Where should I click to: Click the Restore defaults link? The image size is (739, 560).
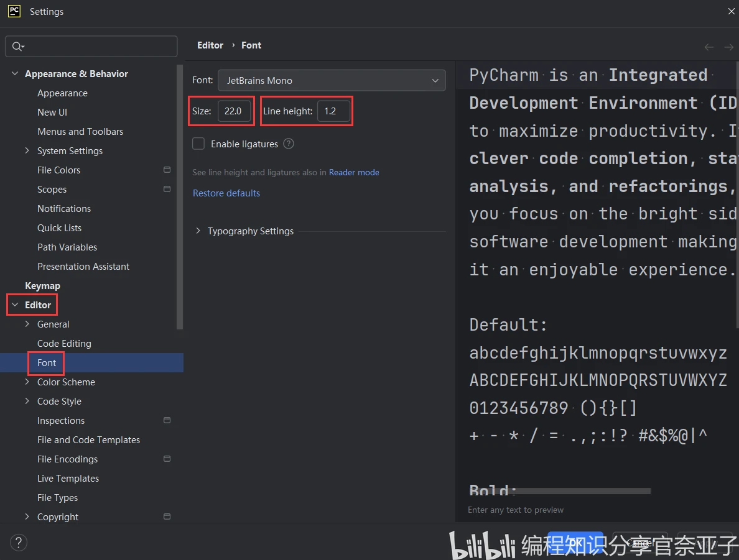pyautogui.click(x=226, y=193)
